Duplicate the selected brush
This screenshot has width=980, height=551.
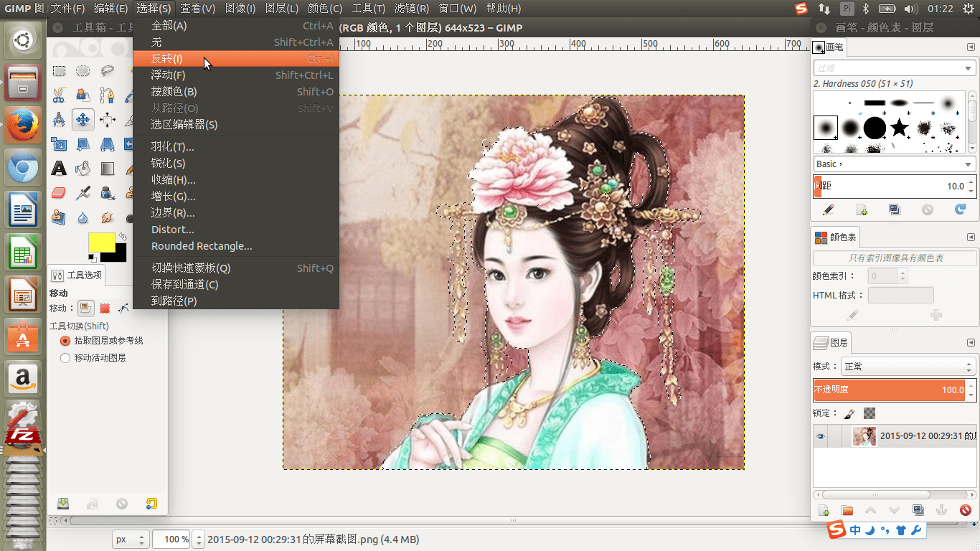(894, 209)
